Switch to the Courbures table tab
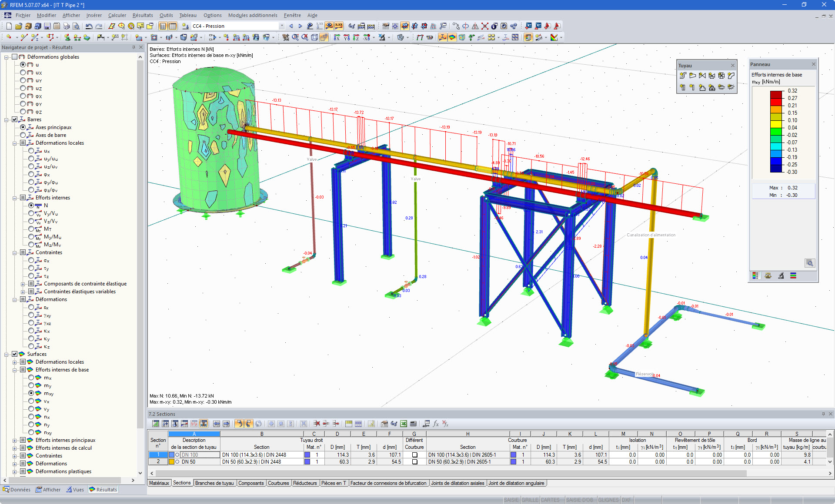The image size is (835, 504). tap(278, 483)
